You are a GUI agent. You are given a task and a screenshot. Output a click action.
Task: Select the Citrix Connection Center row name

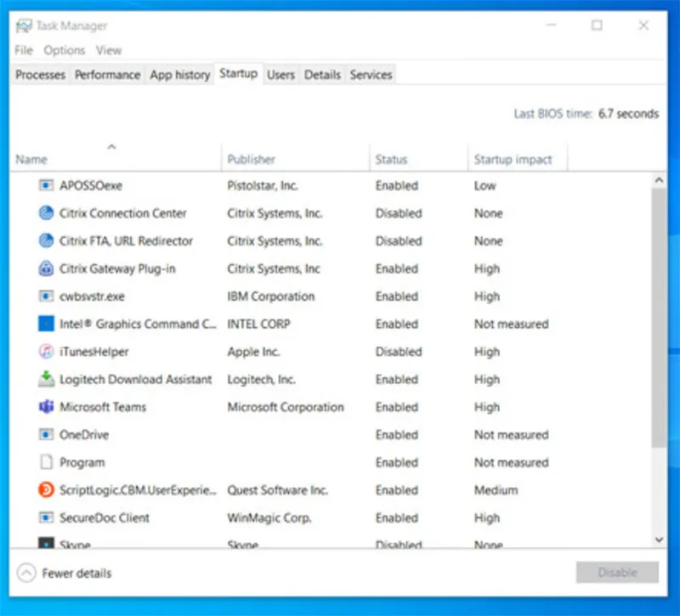(122, 213)
